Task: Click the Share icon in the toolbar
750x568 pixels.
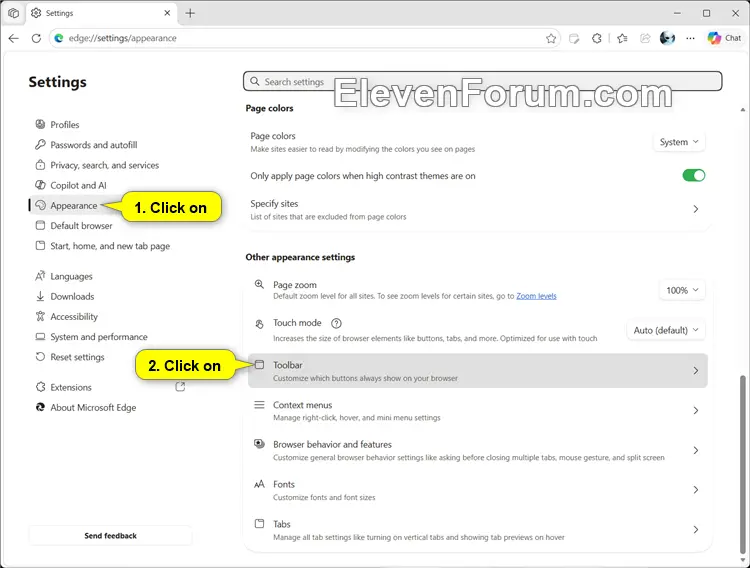Action: pos(645,38)
